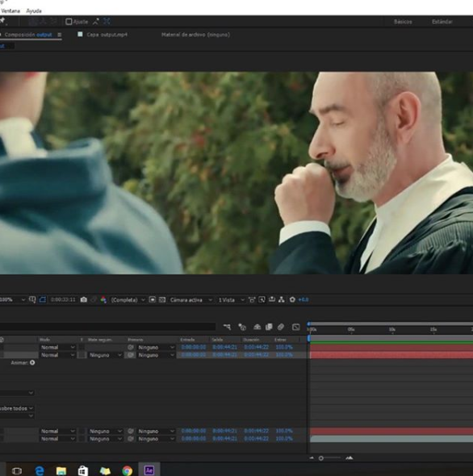Switch to the Composición output tab

(x=28, y=35)
